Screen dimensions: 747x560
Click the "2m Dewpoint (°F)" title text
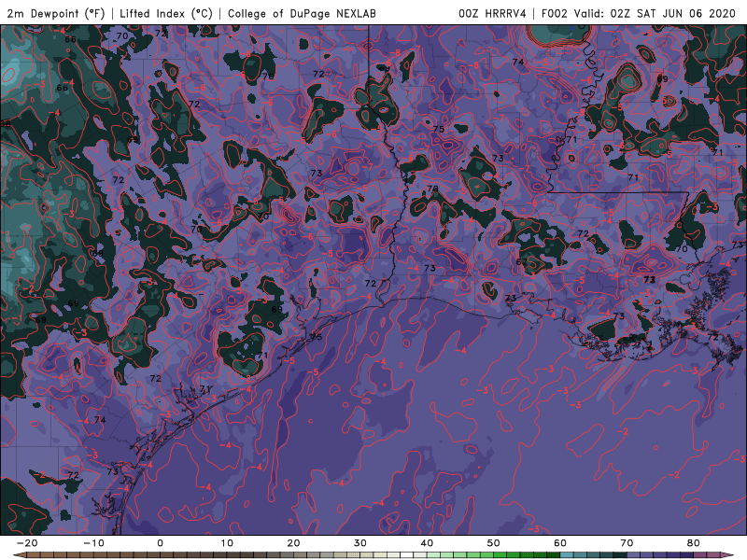[x=56, y=13]
